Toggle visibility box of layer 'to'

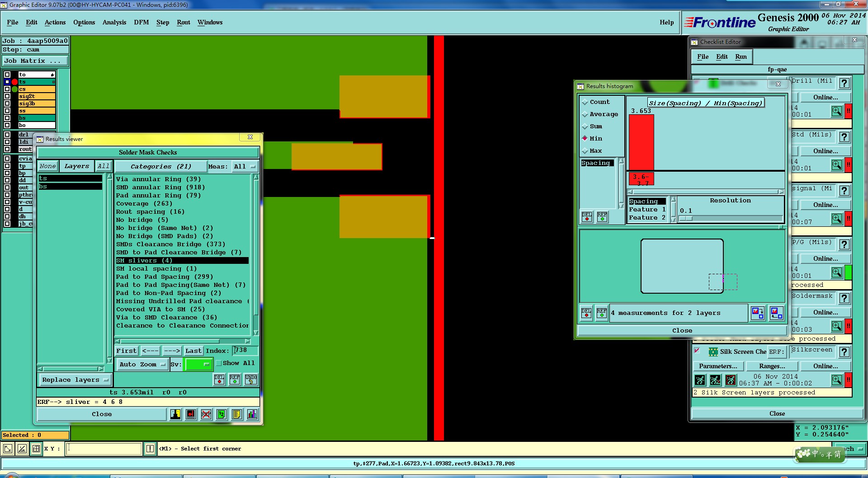click(x=7, y=75)
